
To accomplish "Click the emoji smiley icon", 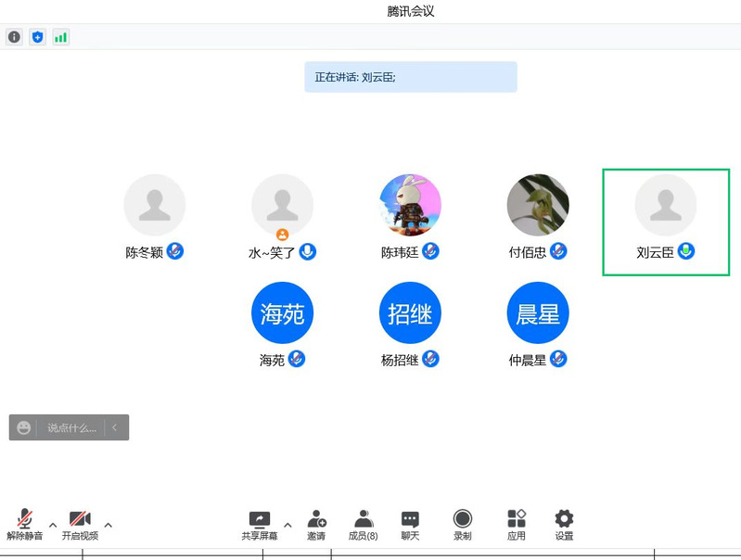I will pyautogui.click(x=23, y=427).
